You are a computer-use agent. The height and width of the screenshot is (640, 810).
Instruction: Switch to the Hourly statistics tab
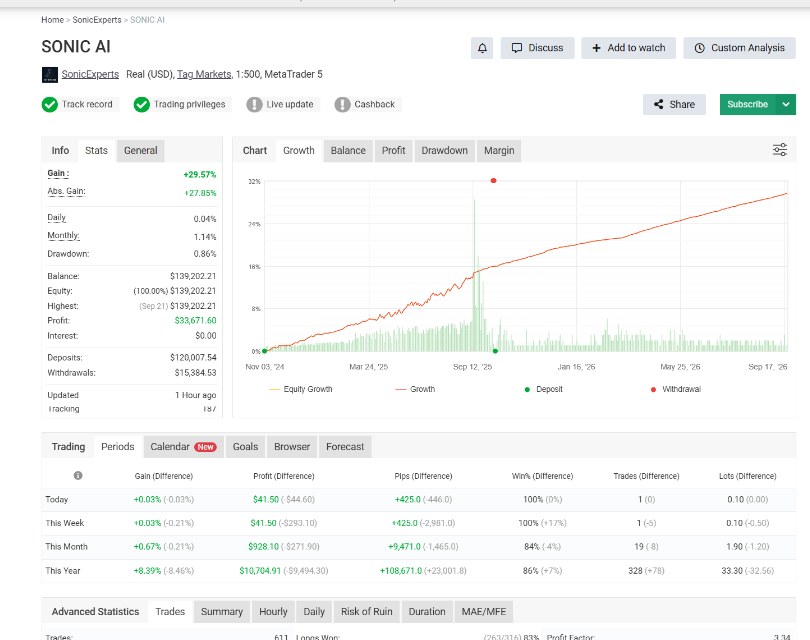point(273,612)
